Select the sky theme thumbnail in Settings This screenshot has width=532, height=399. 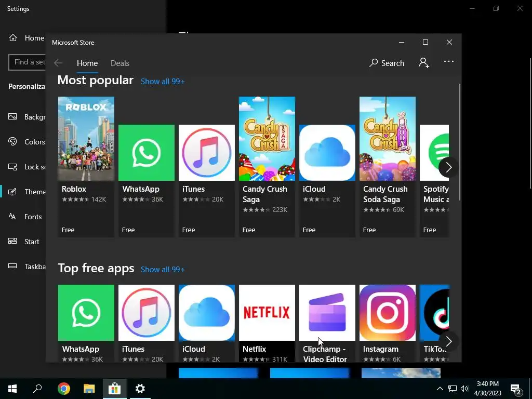401,373
